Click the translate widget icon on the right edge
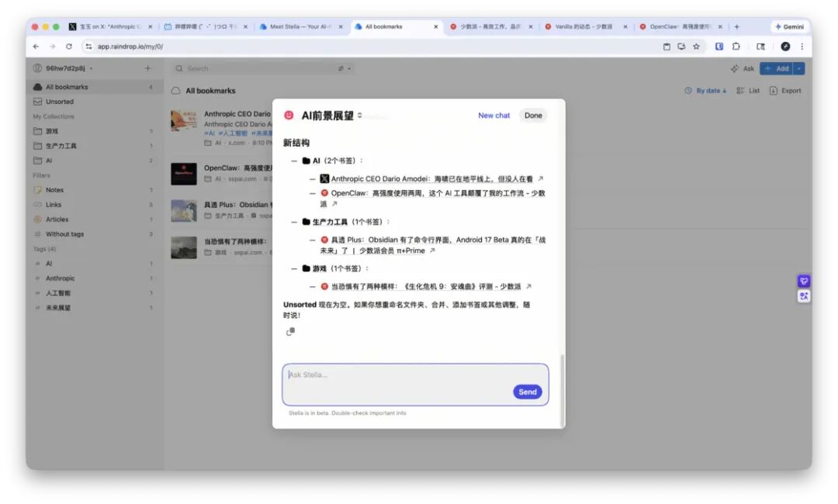838x504 pixels. tap(803, 296)
